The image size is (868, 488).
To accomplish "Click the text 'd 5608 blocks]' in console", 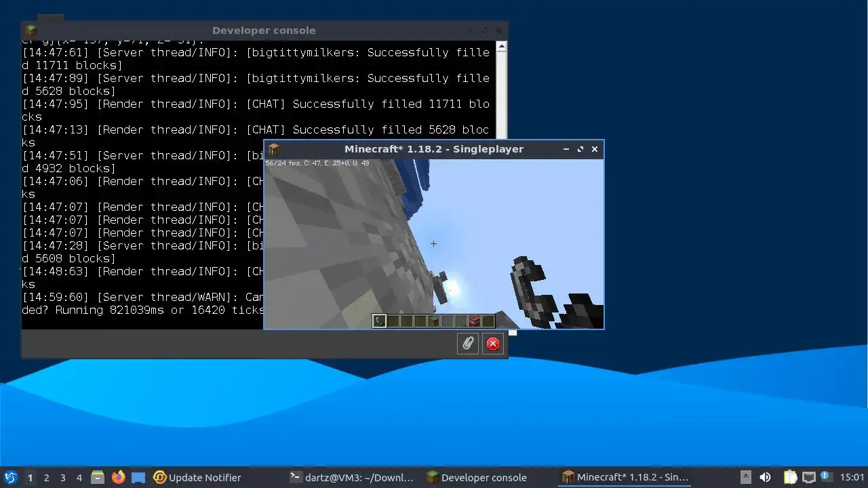I will point(68,258).
